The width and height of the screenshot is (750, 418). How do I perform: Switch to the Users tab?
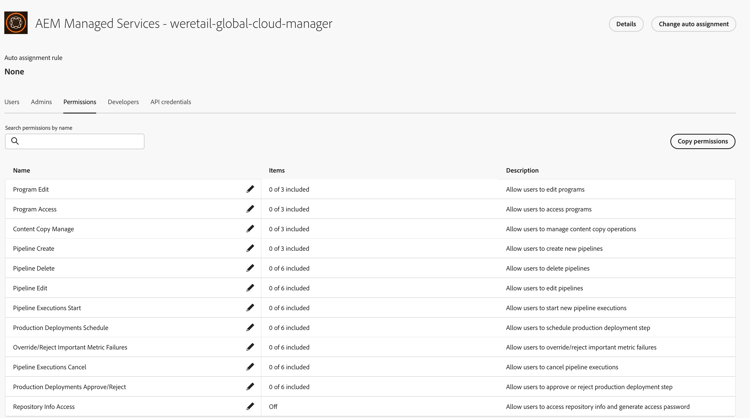[x=12, y=102]
